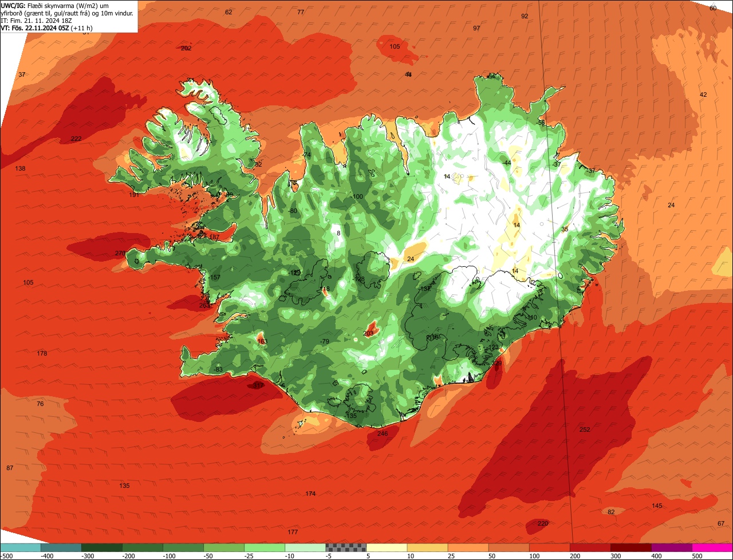Click the legend swatch between -400 and -300

coord(61,547)
